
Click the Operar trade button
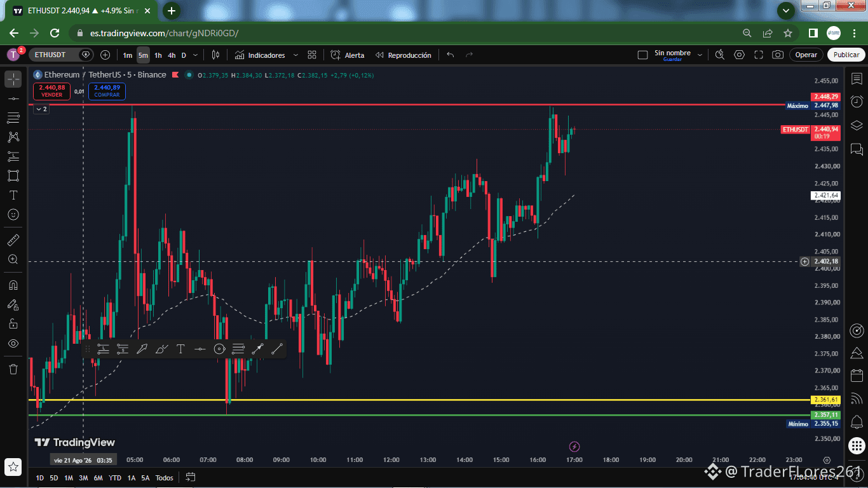[x=806, y=55]
